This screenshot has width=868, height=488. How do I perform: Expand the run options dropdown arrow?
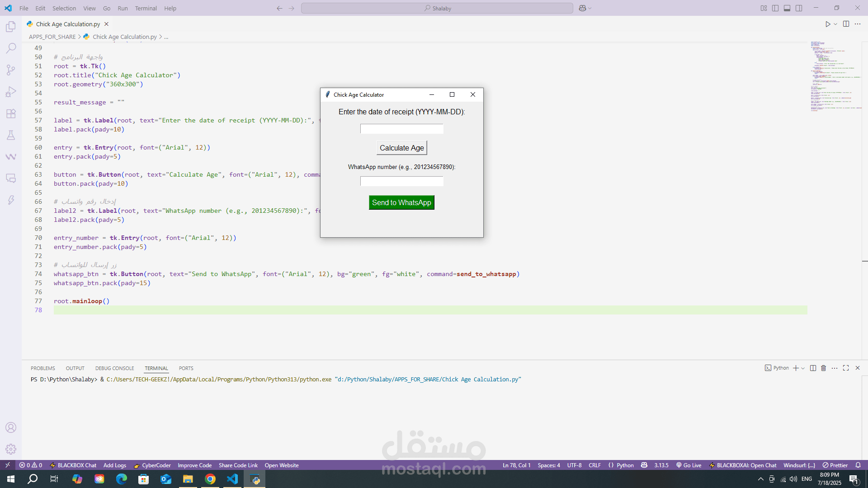point(835,24)
